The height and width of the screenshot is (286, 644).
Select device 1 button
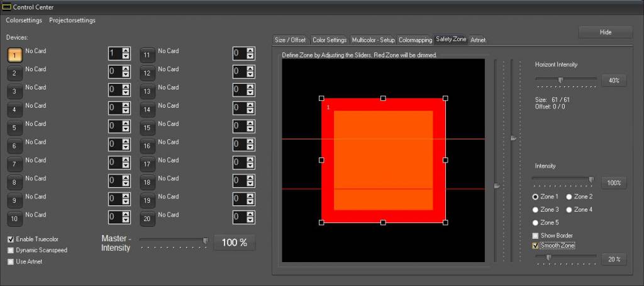14,55
